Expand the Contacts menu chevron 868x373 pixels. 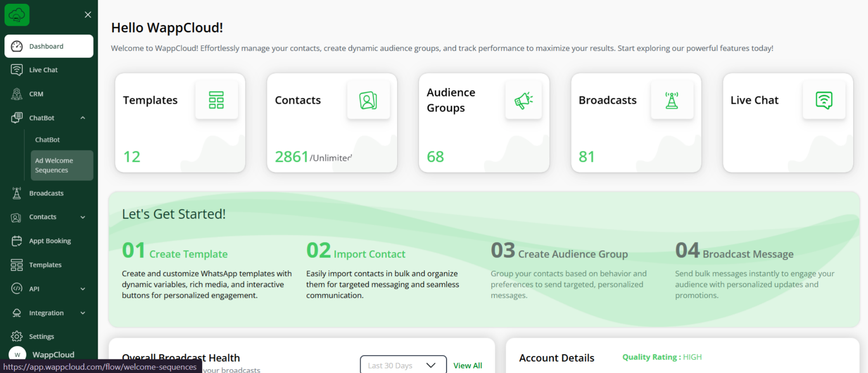click(83, 217)
